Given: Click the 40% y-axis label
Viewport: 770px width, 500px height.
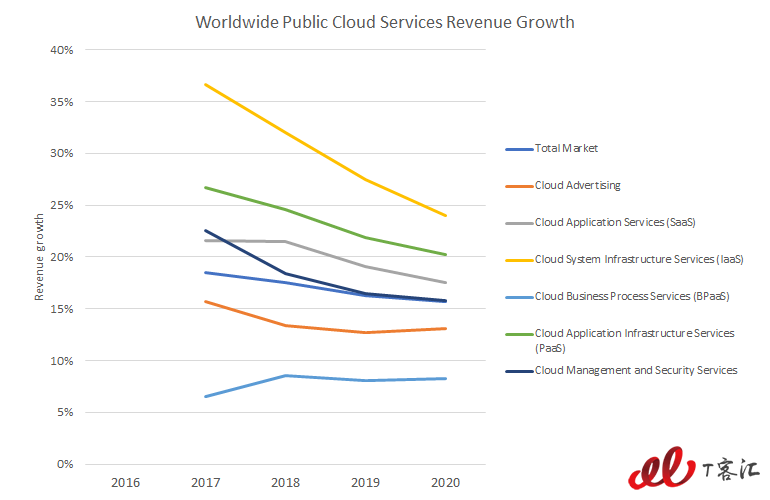Looking at the screenshot, I should pyautogui.click(x=61, y=50).
